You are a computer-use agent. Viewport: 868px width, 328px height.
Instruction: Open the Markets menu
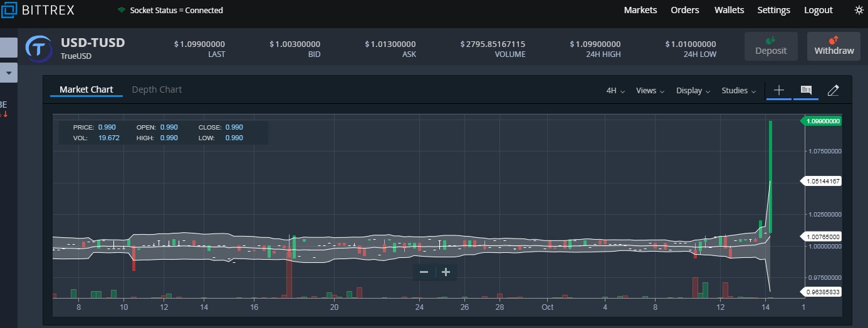pyautogui.click(x=641, y=10)
